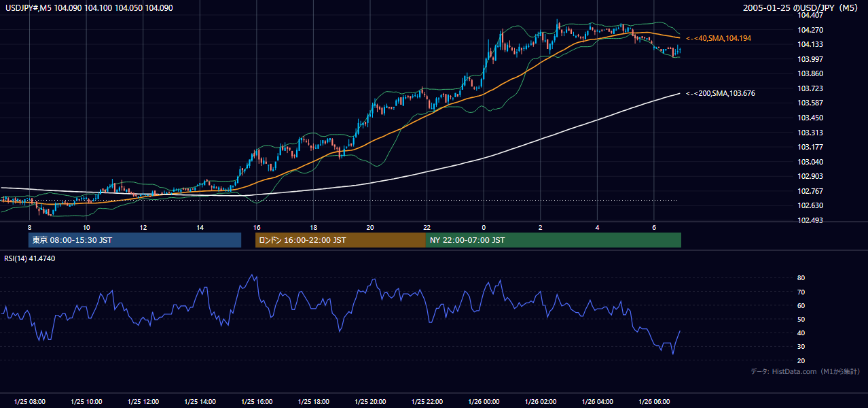Click price axis value 103.177
Screen dimensions: 868x408
click(x=810, y=147)
